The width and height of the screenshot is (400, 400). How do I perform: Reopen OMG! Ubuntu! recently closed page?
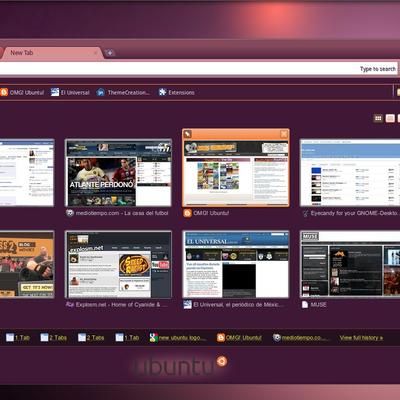tap(239, 338)
